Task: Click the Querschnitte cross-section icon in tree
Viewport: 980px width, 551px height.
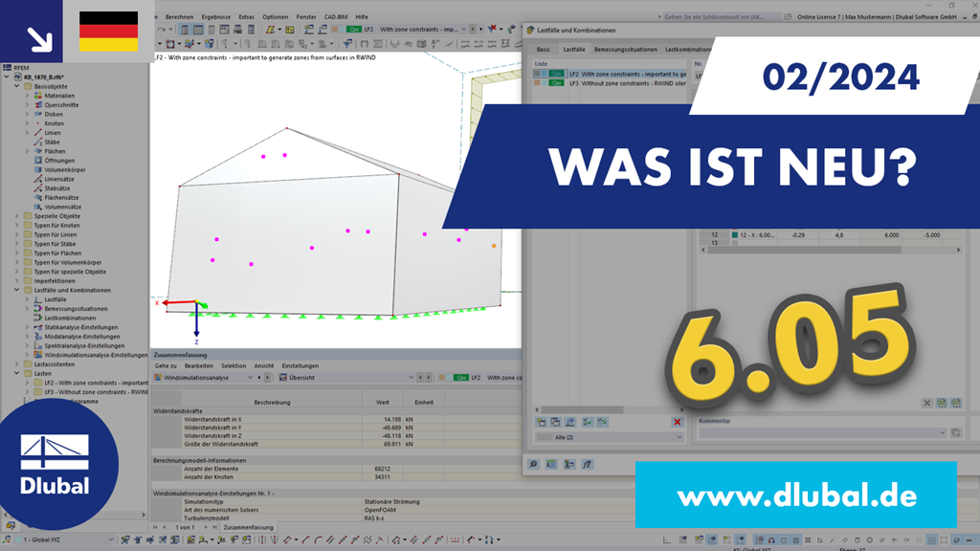Action: pyautogui.click(x=38, y=105)
